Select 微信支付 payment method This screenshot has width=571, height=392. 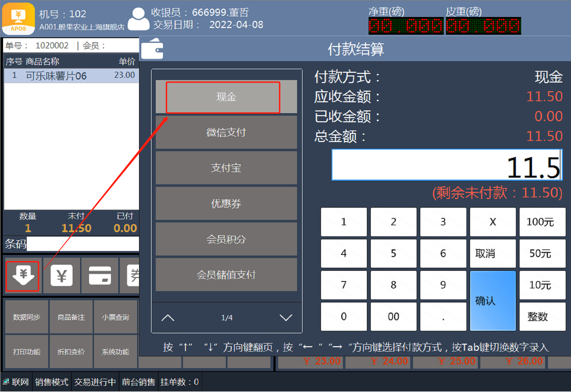click(226, 132)
